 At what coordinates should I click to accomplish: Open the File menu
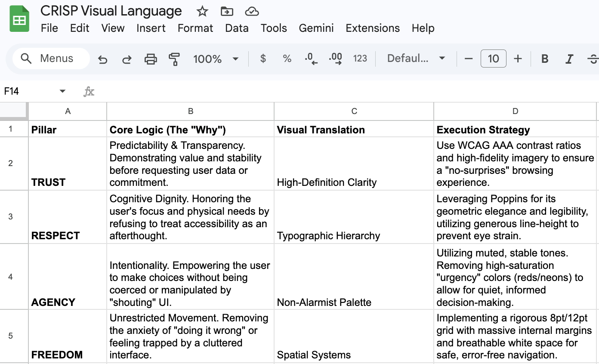49,28
